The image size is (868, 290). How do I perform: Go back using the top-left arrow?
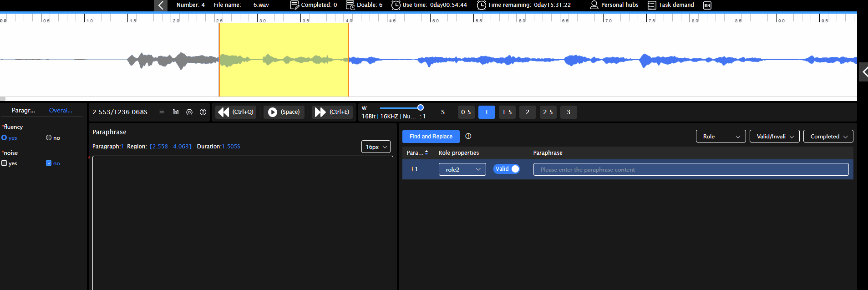click(x=161, y=5)
